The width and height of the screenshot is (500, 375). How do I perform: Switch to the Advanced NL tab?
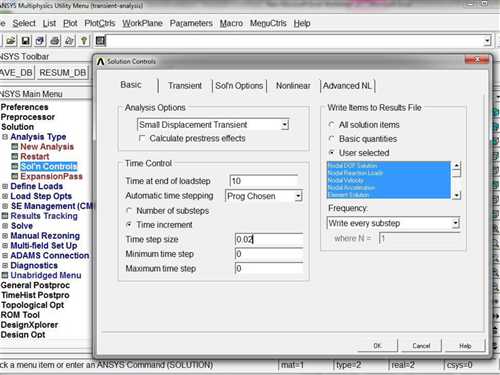[x=347, y=86]
